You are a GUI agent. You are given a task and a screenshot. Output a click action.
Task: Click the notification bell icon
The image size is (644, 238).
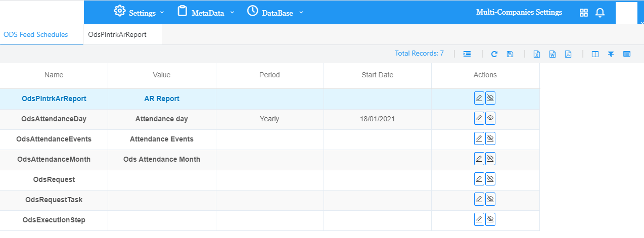tap(600, 13)
